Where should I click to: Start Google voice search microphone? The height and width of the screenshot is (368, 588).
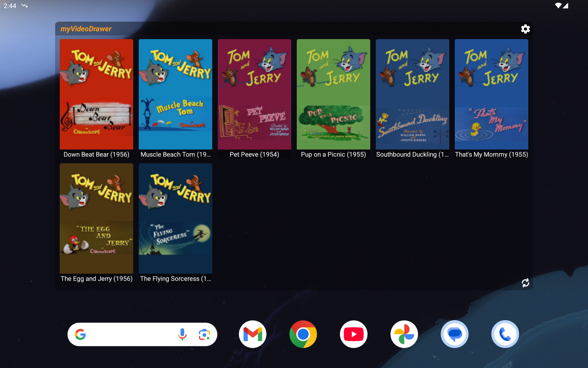[x=182, y=334]
